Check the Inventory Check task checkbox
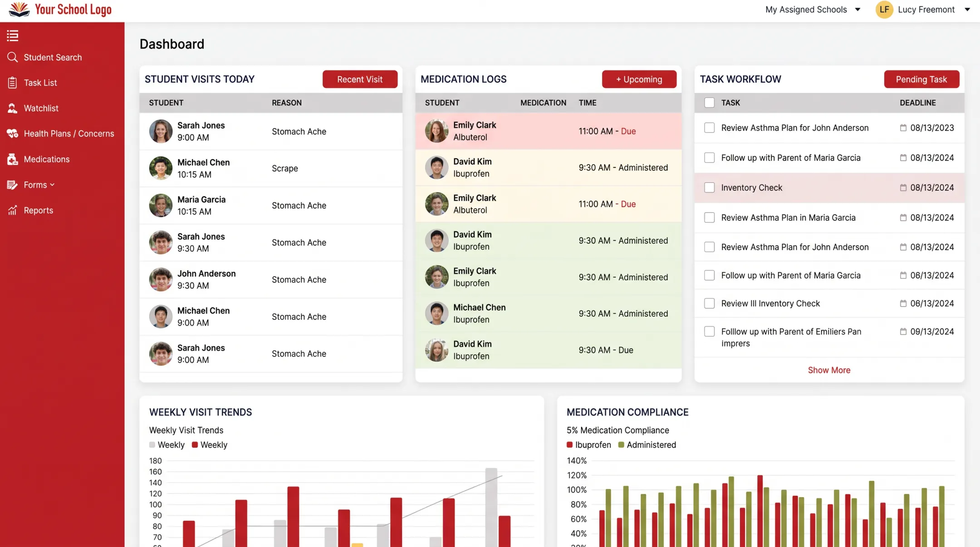980x547 pixels. (x=709, y=188)
